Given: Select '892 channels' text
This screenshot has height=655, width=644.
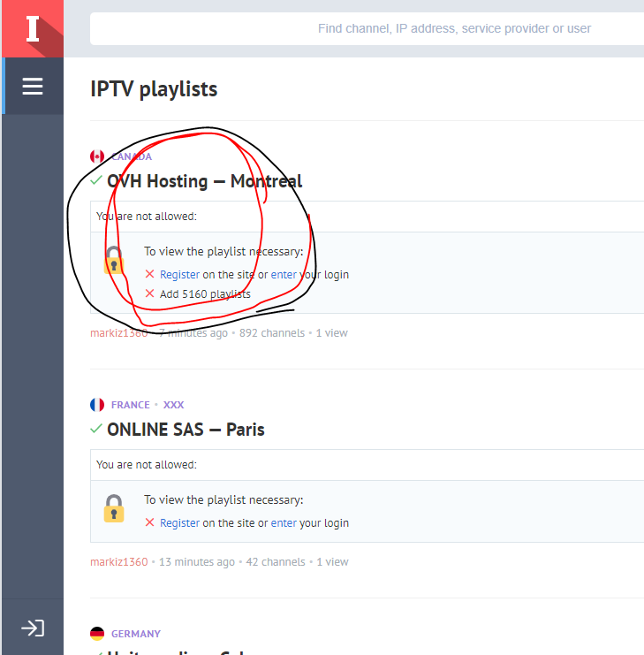Looking at the screenshot, I should click(x=272, y=333).
